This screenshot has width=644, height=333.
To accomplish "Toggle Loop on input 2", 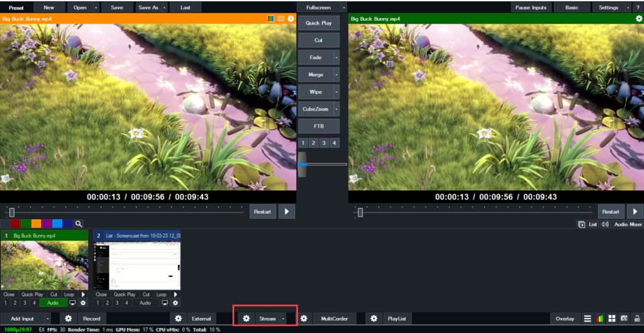I will point(162,295).
